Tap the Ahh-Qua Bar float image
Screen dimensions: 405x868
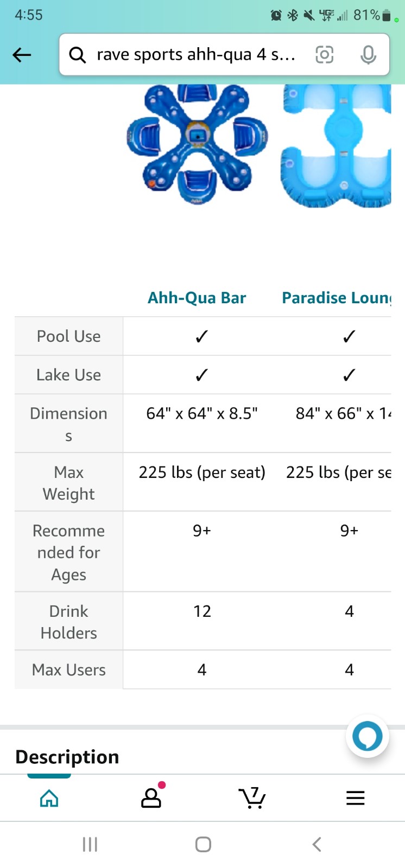197,144
